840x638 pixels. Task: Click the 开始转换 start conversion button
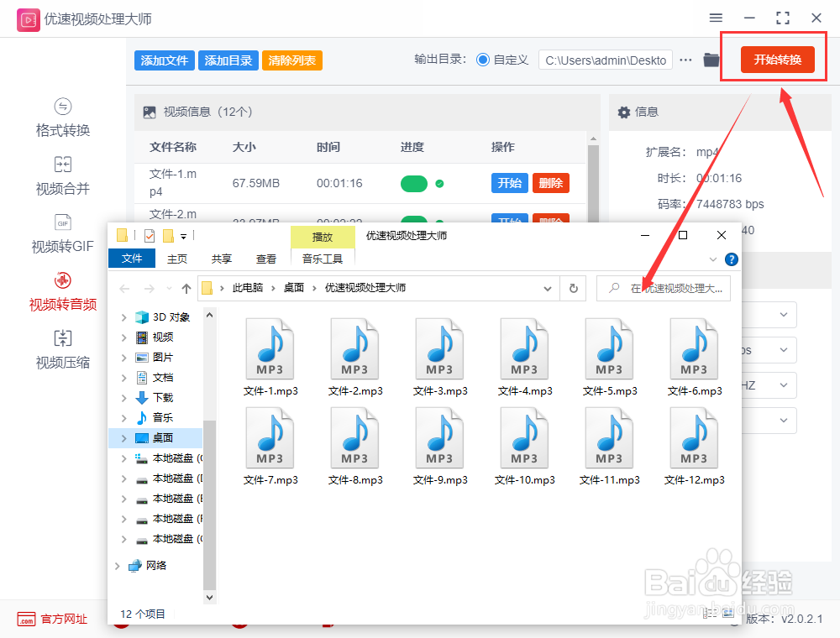777,60
